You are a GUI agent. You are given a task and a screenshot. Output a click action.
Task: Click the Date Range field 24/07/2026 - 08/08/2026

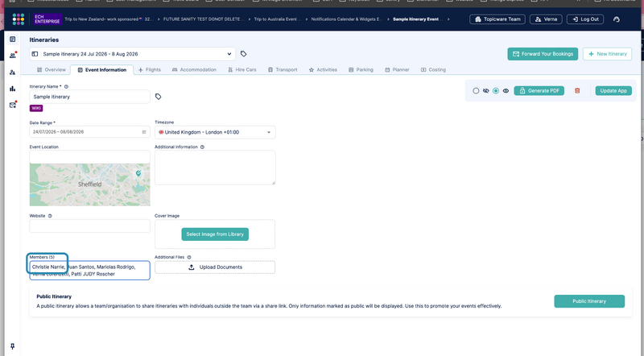pos(89,132)
